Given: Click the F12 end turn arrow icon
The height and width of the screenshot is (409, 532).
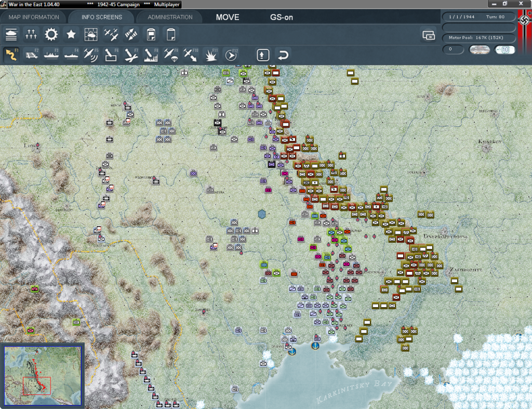Looking at the screenshot, I should (x=231, y=55).
